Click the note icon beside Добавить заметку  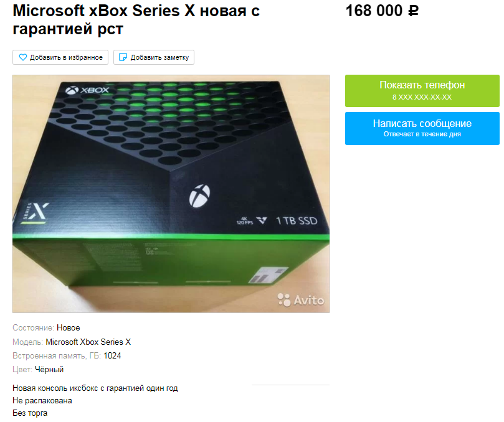(x=123, y=57)
